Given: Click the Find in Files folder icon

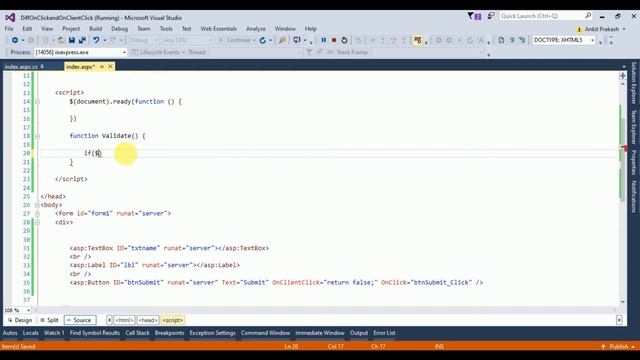Looking at the screenshot, I should (282, 40).
